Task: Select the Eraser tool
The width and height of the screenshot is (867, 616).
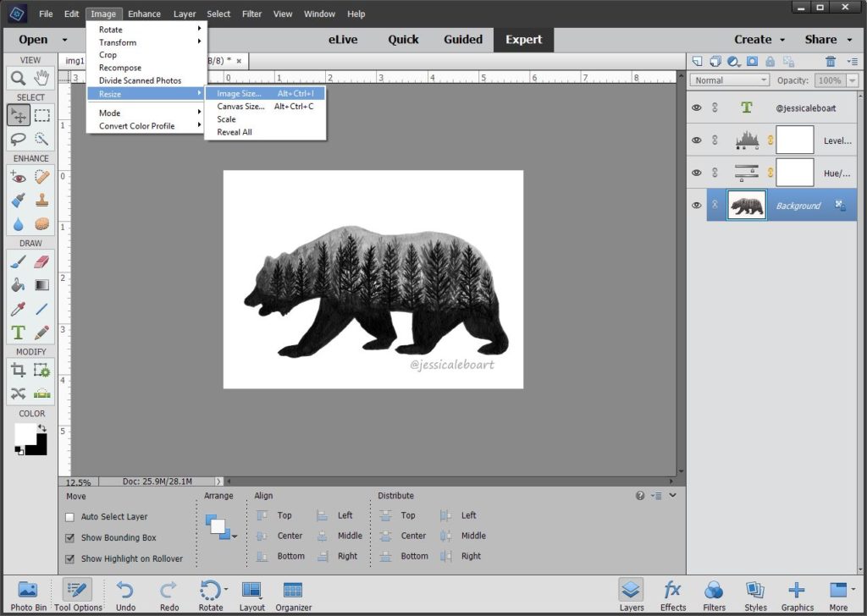Action: tap(42, 261)
